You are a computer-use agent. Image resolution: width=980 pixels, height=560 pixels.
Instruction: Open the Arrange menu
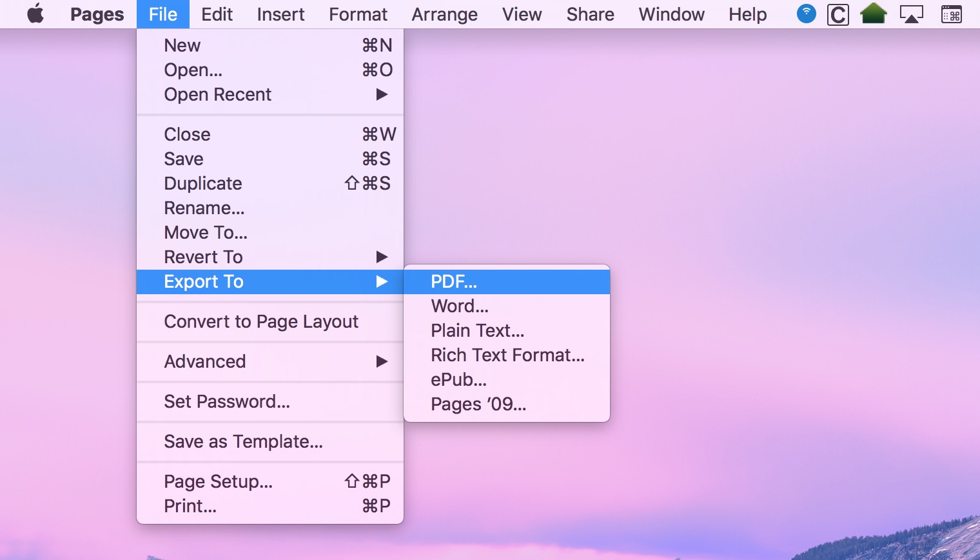[x=444, y=14]
